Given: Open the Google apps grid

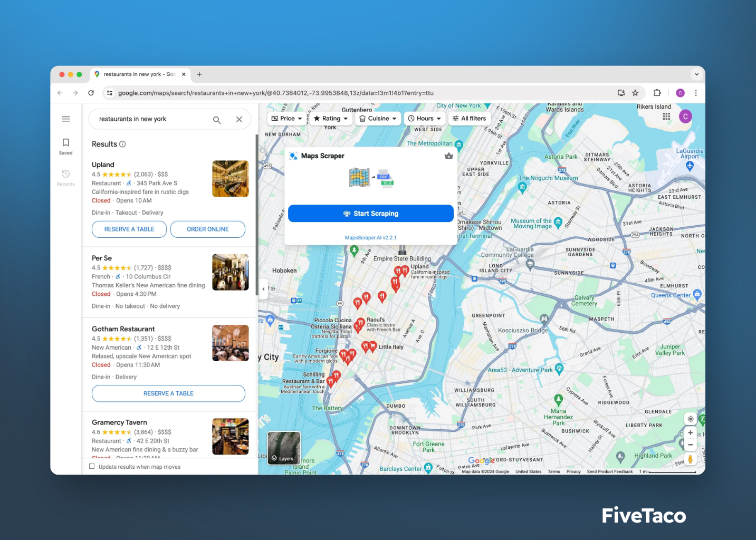Looking at the screenshot, I should click(666, 117).
